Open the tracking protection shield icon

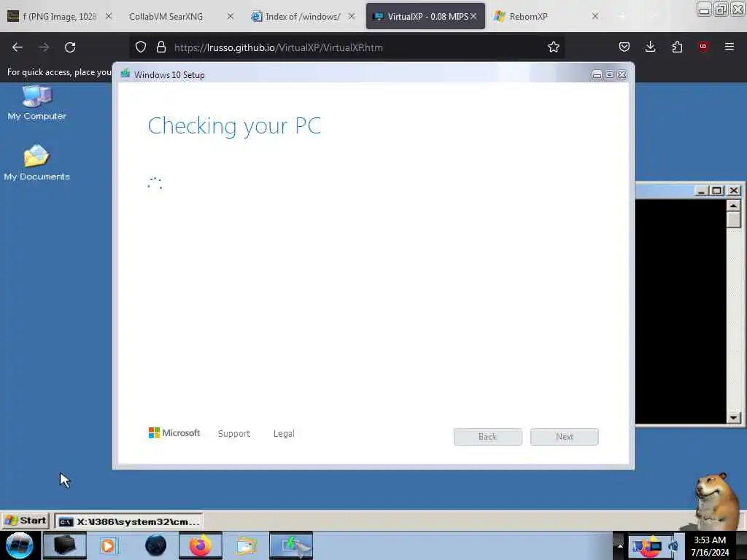point(141,47)
